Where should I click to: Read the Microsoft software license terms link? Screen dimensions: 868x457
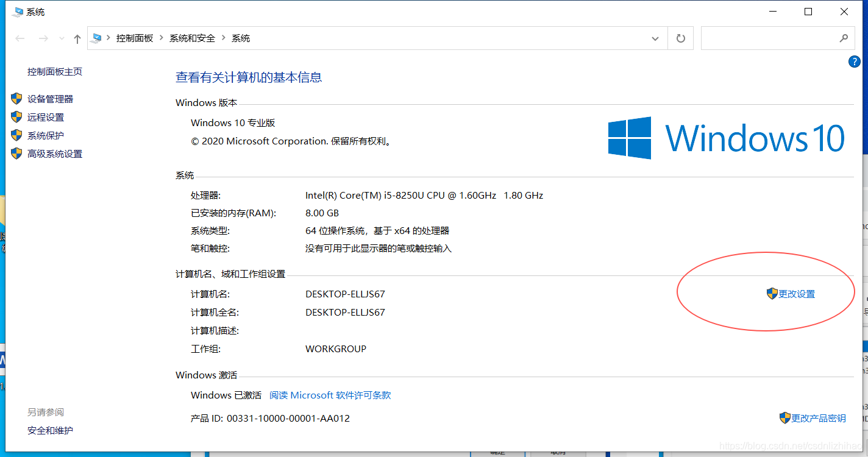click(330, 395)
